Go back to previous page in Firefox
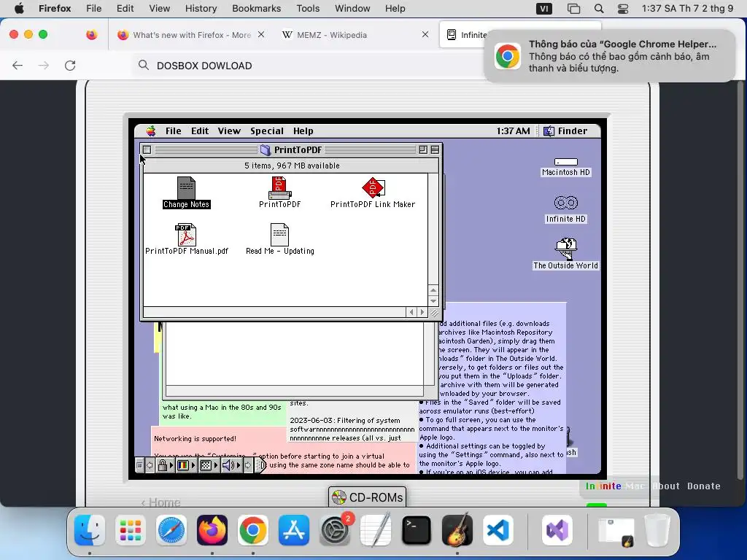Viewport: 747px width, 560px height. 18,65
